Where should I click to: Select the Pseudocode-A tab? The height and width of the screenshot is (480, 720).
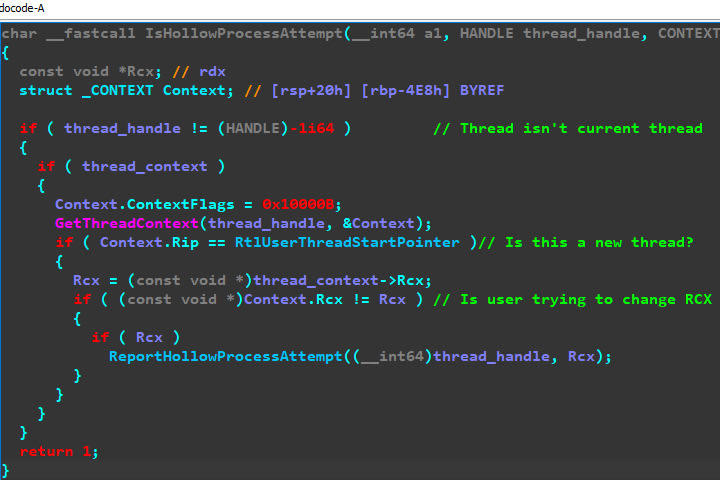(x=25, y=8)
